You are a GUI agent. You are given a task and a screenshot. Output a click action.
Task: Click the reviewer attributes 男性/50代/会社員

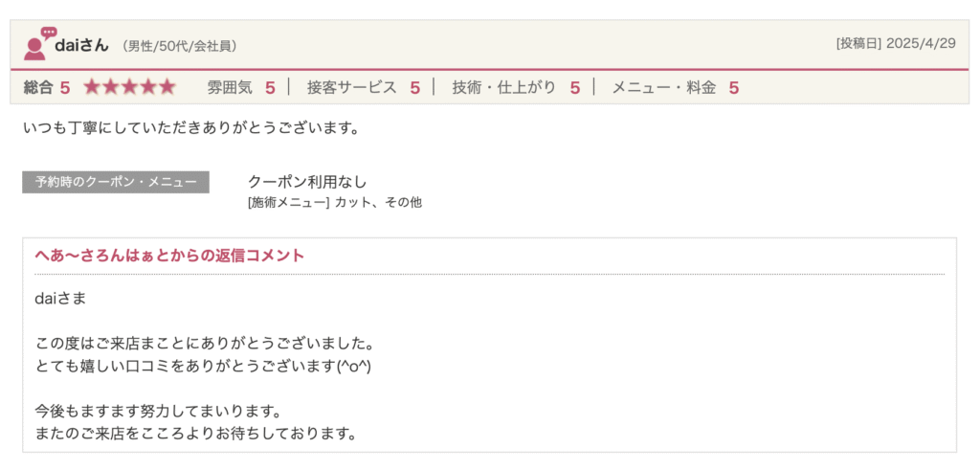coord(179,46)
